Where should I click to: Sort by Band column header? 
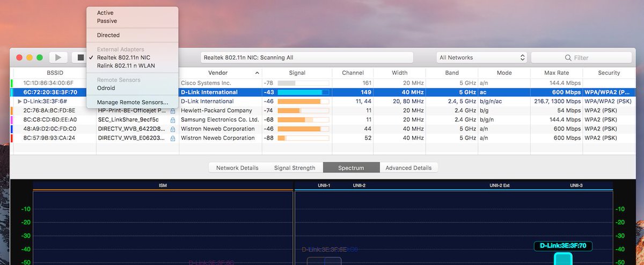(452, 73)
